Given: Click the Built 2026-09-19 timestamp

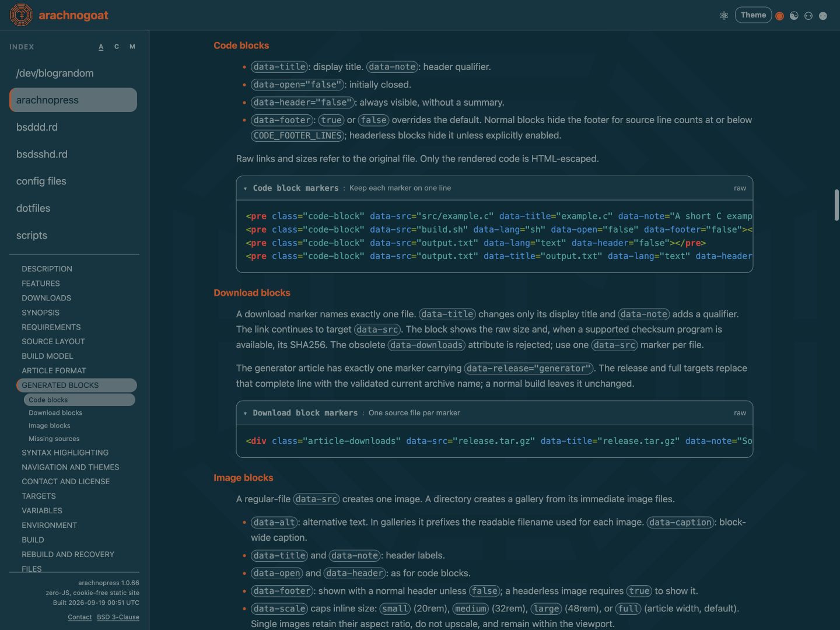Looking at the screenshot, I should click(x=96, y=603).
